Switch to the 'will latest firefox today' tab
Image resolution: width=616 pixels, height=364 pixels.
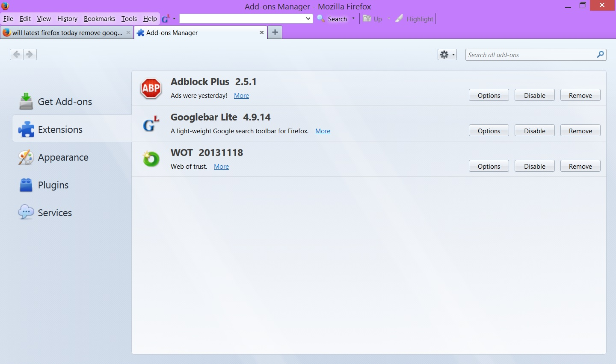(x=67, y=32)
